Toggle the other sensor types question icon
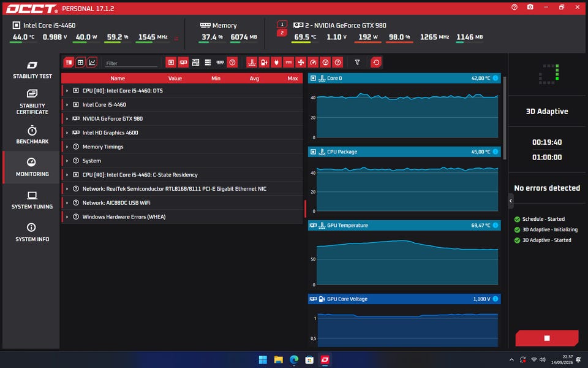 click(x=338, y=63)
